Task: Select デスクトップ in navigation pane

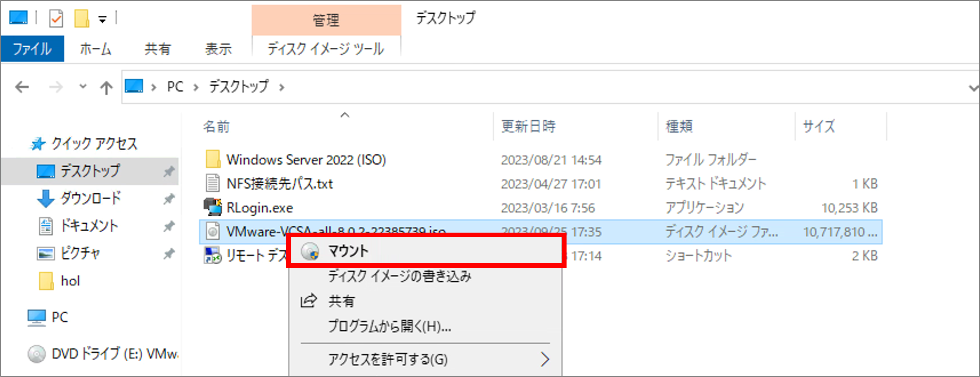Action: [90, 171]
